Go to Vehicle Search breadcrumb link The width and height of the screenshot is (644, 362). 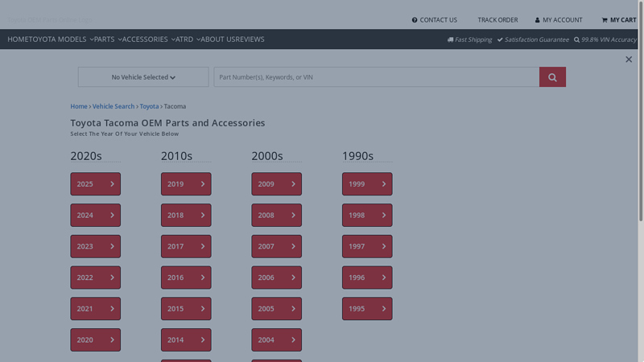pos(113,106)
